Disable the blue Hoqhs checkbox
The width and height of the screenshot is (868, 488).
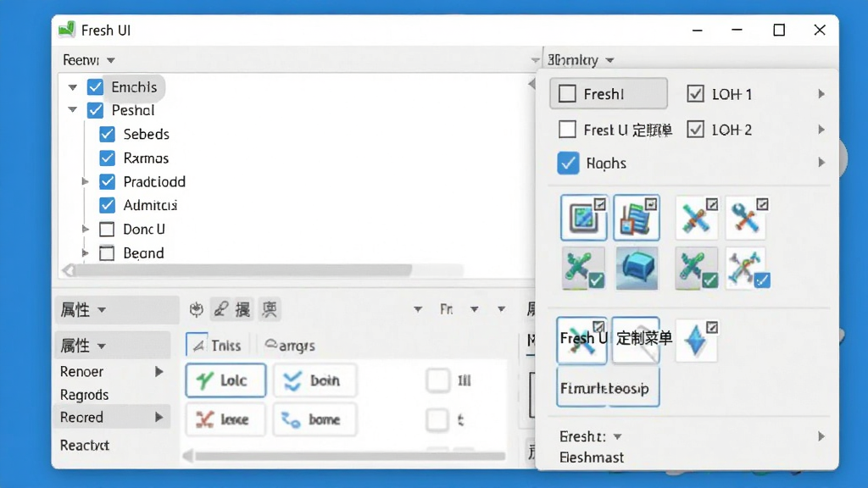568,163
